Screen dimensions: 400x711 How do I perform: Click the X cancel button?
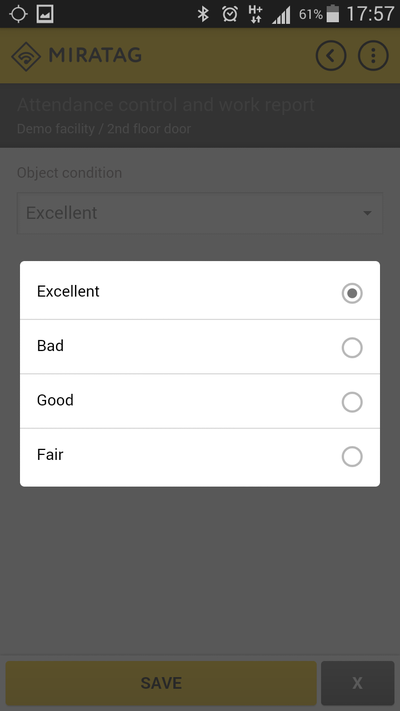(x=357, y=683)
